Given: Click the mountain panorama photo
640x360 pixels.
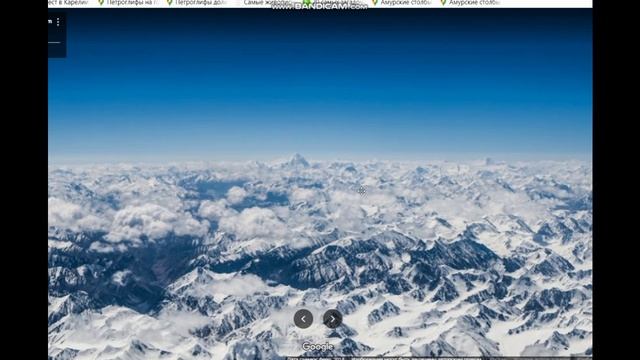Looking at the screenshot, I should click(320, 184).
